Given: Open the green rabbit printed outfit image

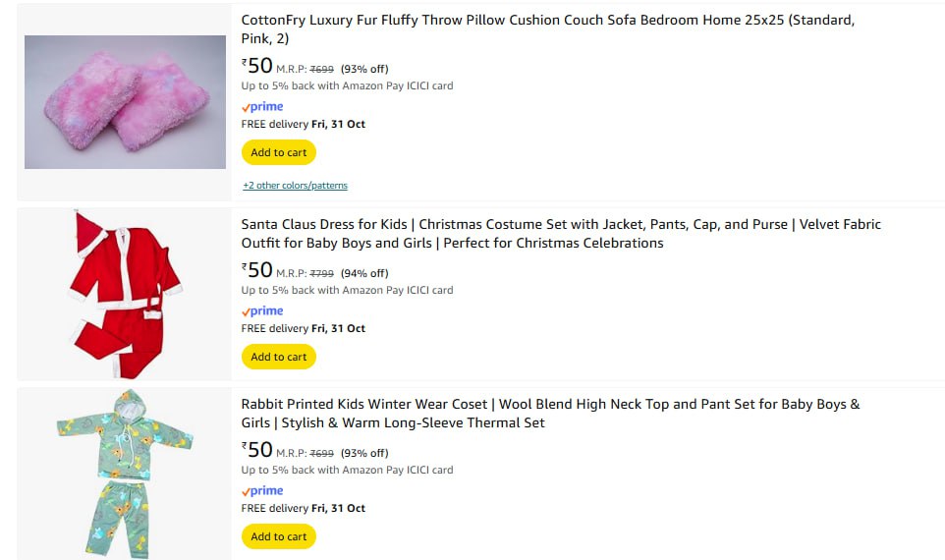Looking at the screenshot, I should point(125,474).
